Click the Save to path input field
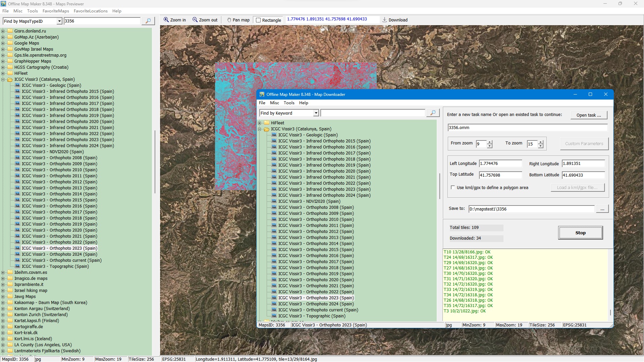Image resolution: width=644 pixels, height=362 pixels. pos(531,209)
